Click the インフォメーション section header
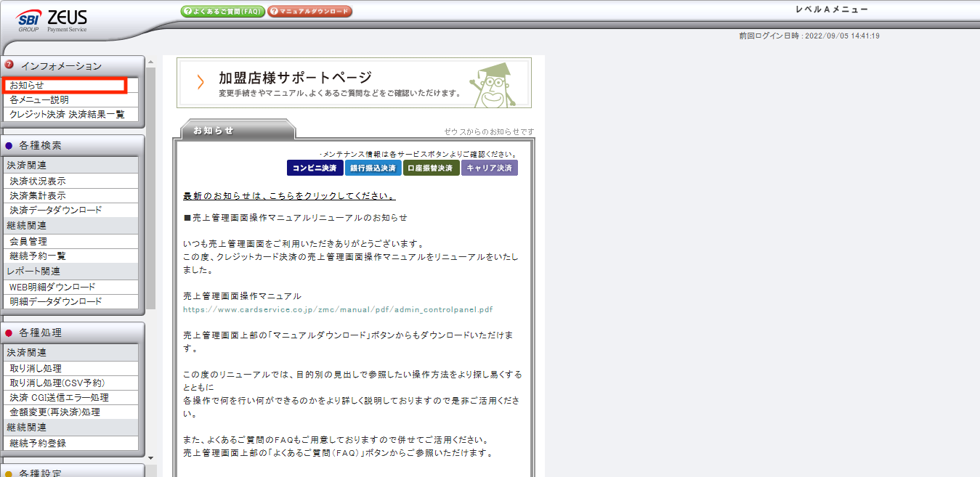The width and height of the screenshot is (980, 477). [73, 66]
